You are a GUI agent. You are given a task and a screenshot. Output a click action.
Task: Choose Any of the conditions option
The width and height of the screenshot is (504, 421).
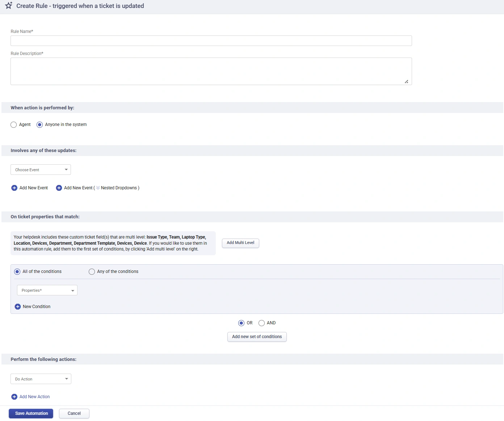pos(92,272)
